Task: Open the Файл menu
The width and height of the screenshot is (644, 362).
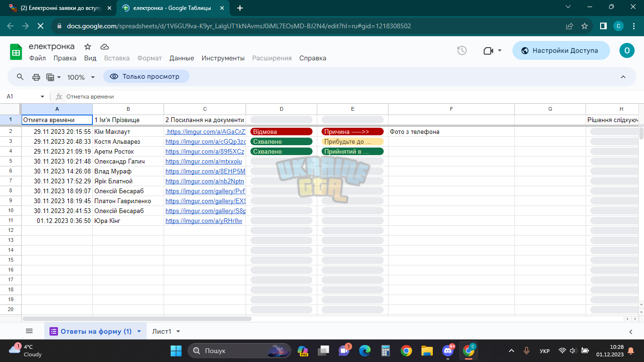Action: [x=37, y=58]
